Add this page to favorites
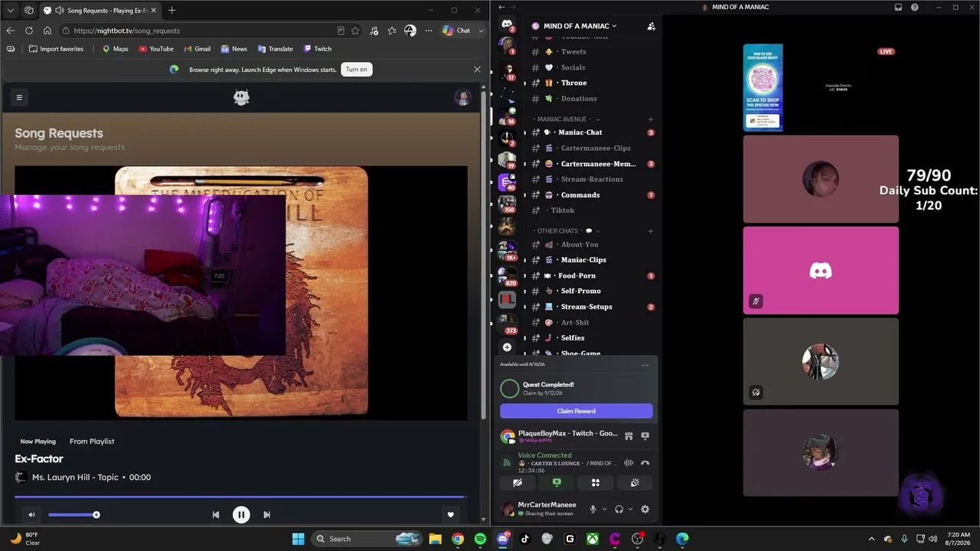The image size is (980, 551). (355, 31)
